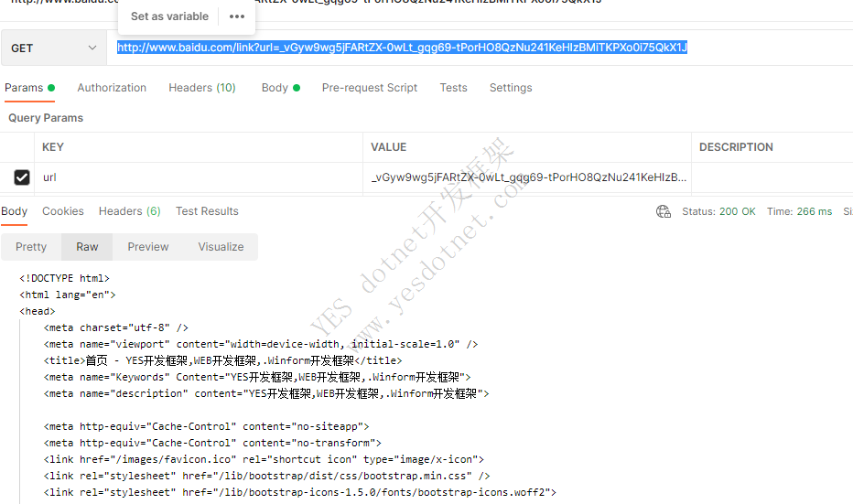Click the network globe icon beside Status
Screen dimensions: 853x504
(x=664, y=211)
